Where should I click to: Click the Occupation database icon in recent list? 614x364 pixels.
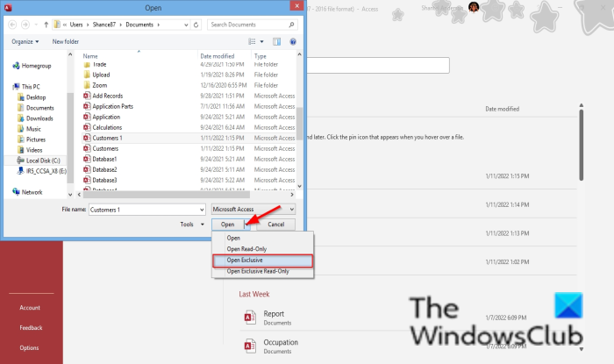[x=250, y=346]
